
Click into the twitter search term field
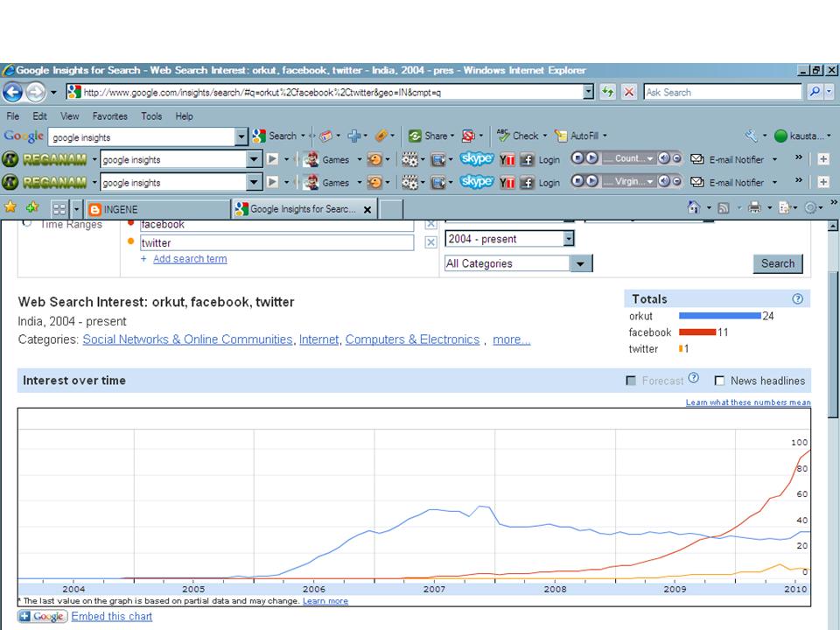[276, 242]
